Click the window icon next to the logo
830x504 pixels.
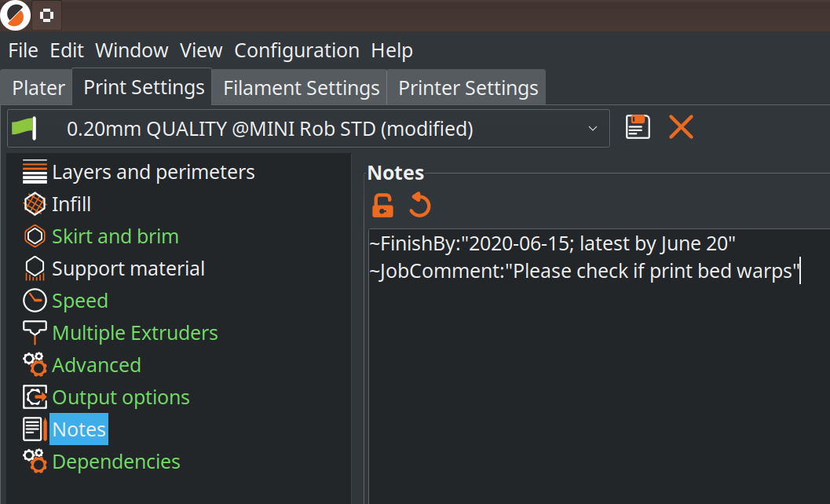pos(46,15)
